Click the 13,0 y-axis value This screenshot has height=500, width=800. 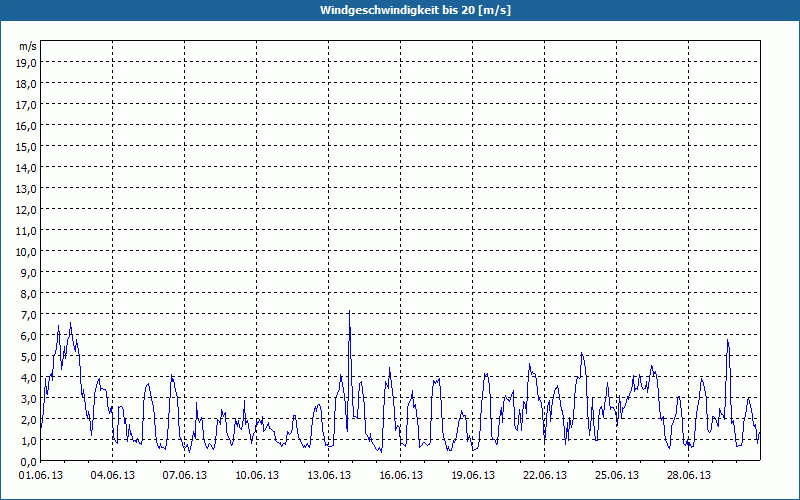click(x=27, y=189)
